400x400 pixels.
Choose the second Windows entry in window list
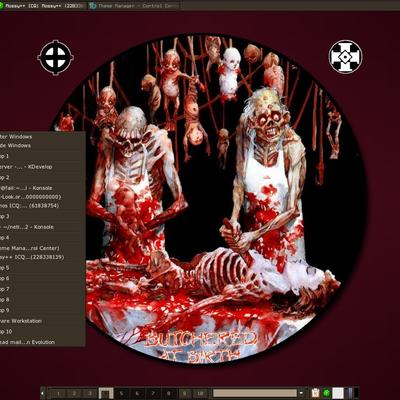43,146
